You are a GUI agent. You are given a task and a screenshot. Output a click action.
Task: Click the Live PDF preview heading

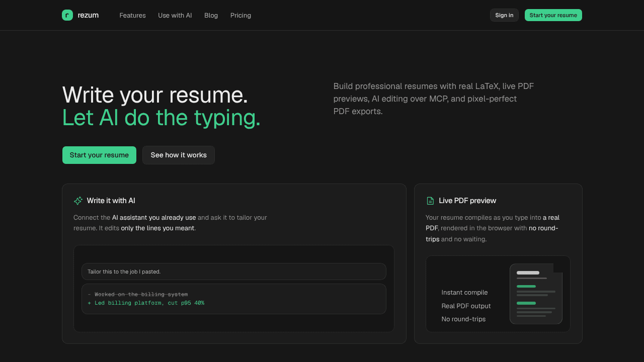coord(467,201)
